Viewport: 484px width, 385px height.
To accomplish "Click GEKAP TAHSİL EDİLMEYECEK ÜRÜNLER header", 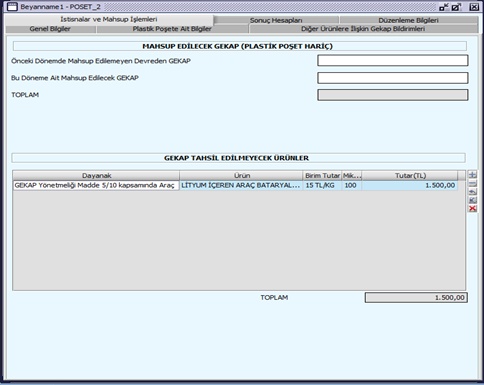I will coord(239,158).
